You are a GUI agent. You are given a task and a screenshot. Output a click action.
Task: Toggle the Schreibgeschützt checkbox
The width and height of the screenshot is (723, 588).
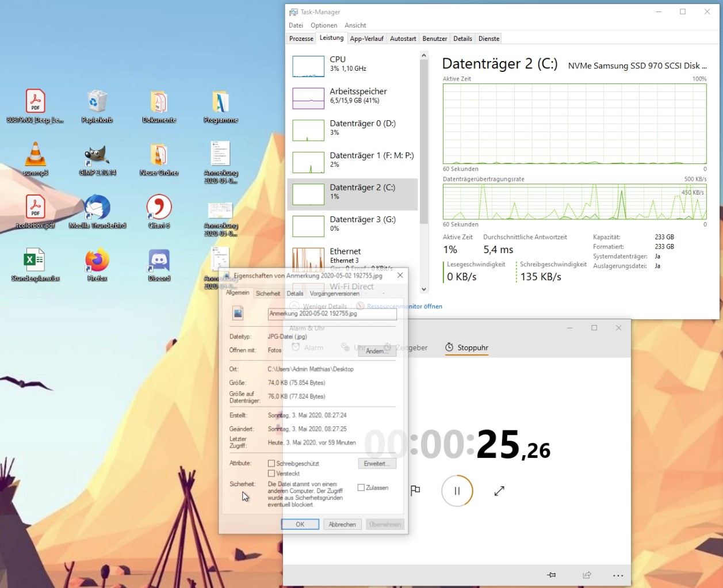pyautogui.click(x=271, y=463)
